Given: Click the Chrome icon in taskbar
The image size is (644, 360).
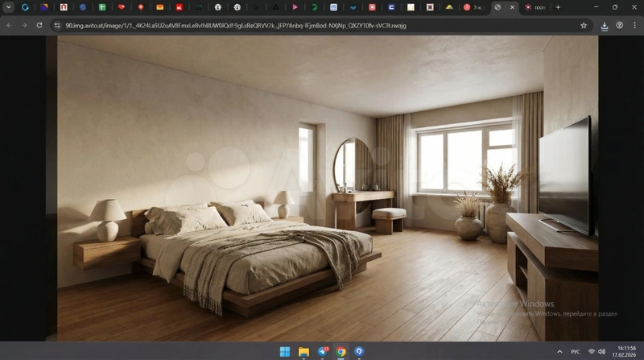Looking at the screenshot, I should point(341,352).
